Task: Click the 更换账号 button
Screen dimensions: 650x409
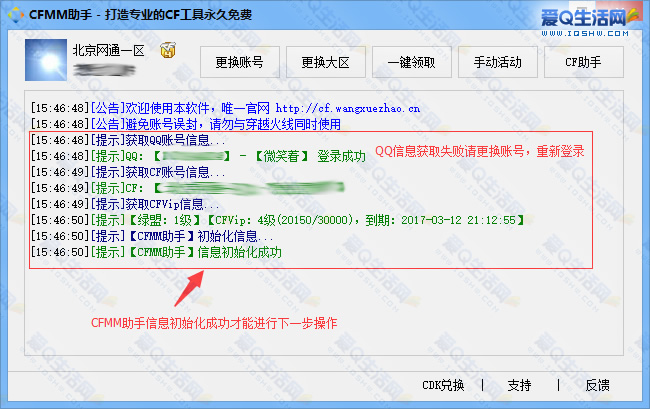Action: (240, 62)
